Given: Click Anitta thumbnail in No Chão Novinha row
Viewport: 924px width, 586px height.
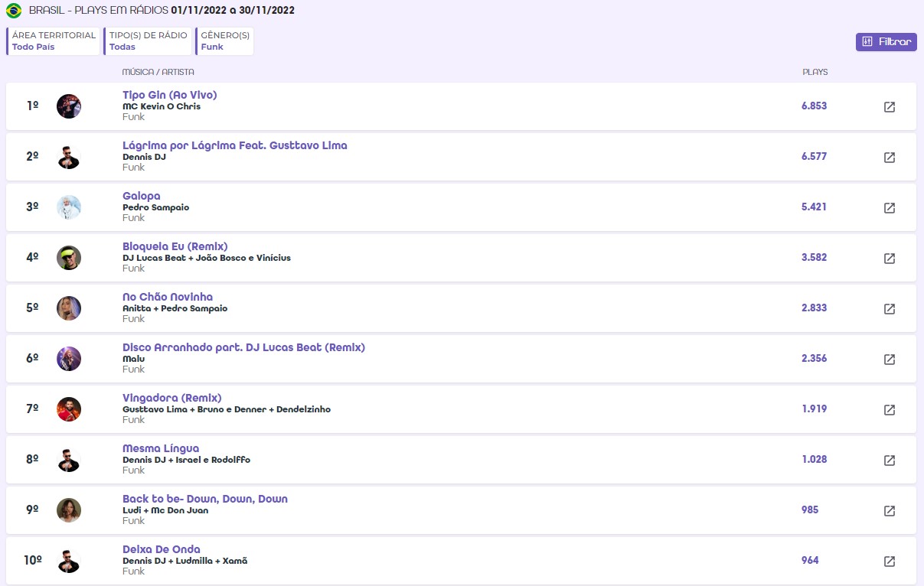Looking at the screenshot, I should pos(69,308).
